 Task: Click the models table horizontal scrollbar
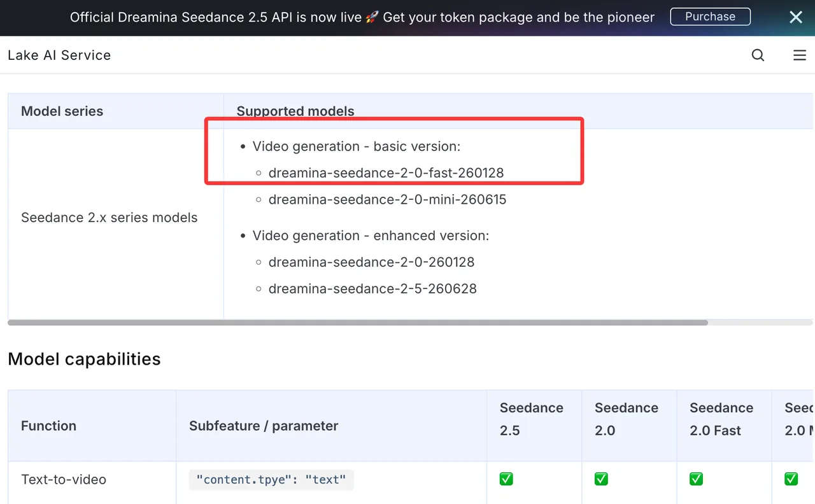tap(358, 323)
